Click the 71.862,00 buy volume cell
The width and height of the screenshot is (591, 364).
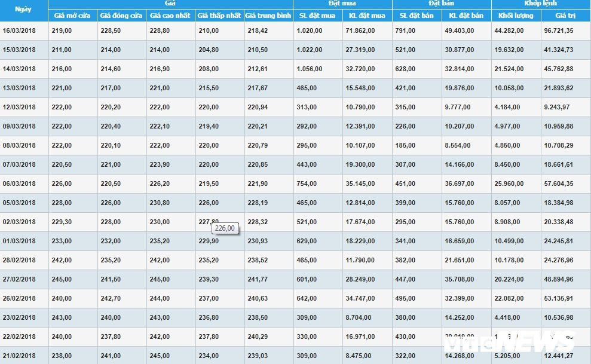tap(361, 30)
